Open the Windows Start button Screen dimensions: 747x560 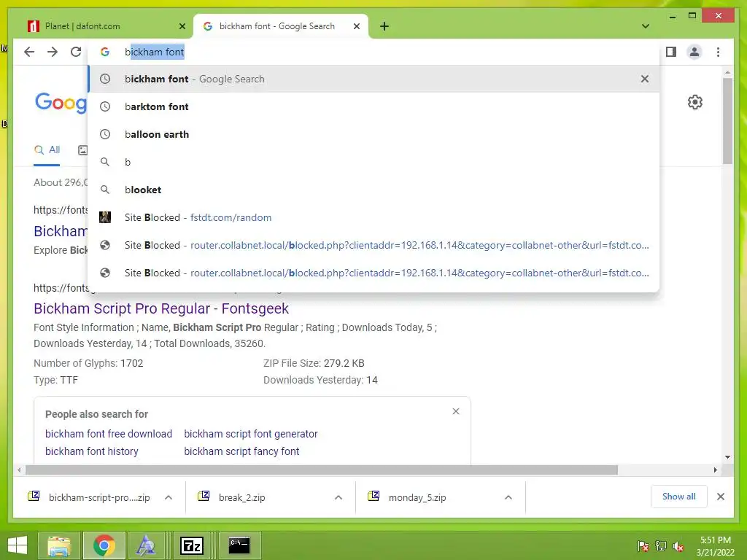18,545
